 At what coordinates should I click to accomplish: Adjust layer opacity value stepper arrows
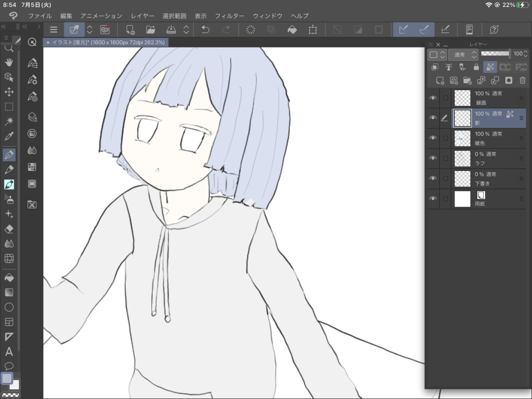point(526,54)
